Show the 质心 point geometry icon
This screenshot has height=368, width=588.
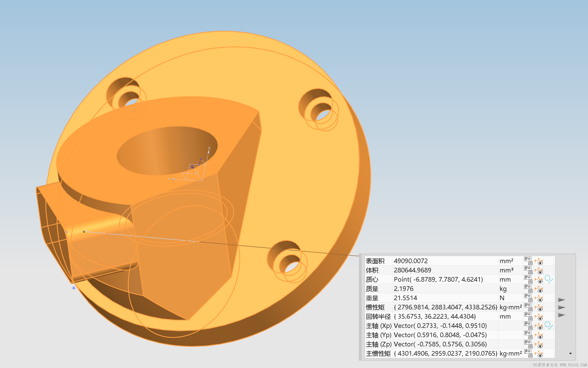[x=549, y=279]
